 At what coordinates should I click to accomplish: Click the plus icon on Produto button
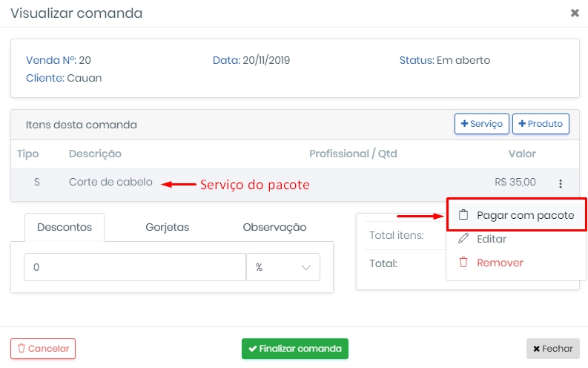click(522, 123)
